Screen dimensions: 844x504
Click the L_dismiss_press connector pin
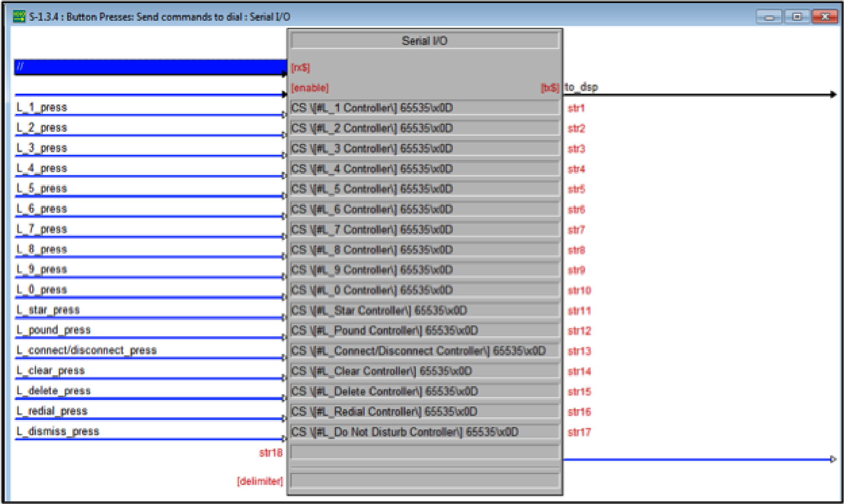coord(284,439)
